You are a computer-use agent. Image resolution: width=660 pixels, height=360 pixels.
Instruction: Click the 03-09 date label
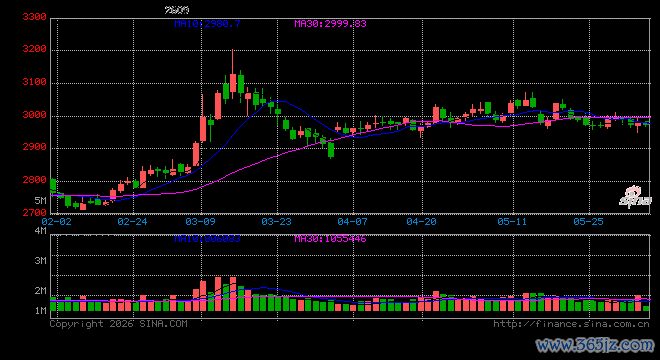coord(200,221)
